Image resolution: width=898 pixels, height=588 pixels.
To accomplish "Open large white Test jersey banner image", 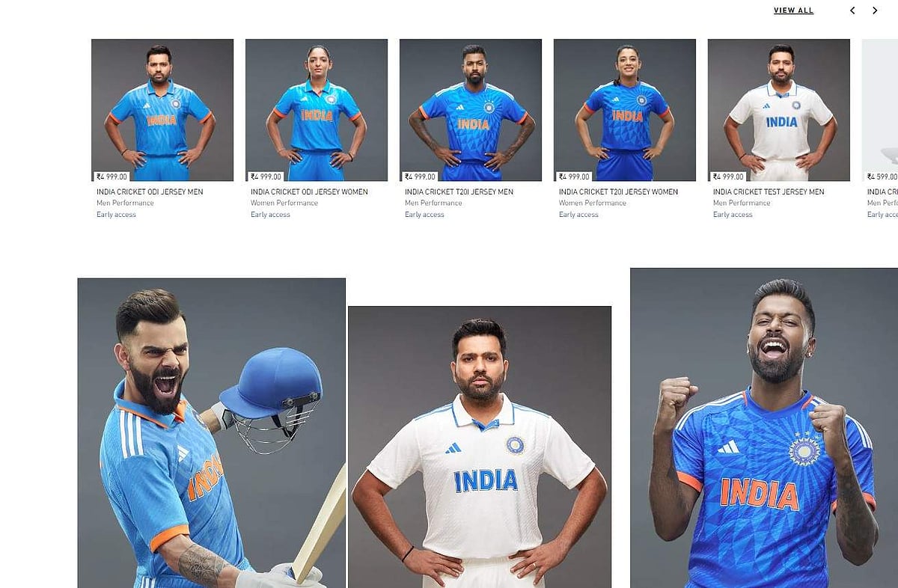I will coord(480,447).
